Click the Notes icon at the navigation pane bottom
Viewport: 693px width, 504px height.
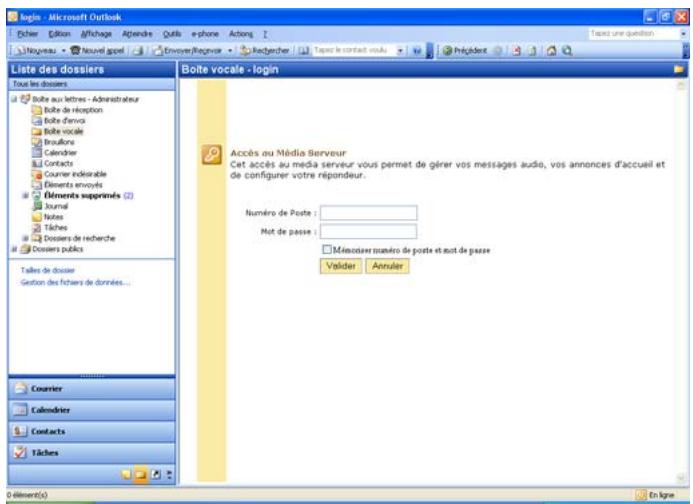(x=126, y=474)
